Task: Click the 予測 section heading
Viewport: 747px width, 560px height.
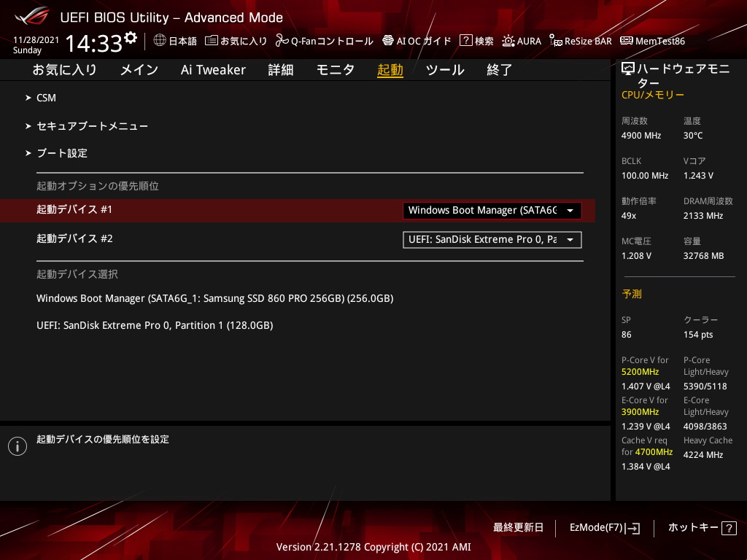Action: pos(632,295)
